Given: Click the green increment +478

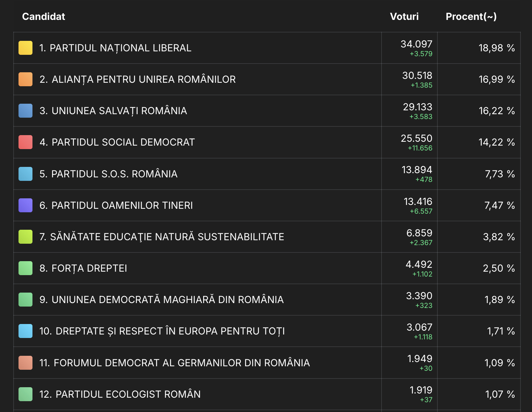Looking at the screenshot, I should point(424,179).
